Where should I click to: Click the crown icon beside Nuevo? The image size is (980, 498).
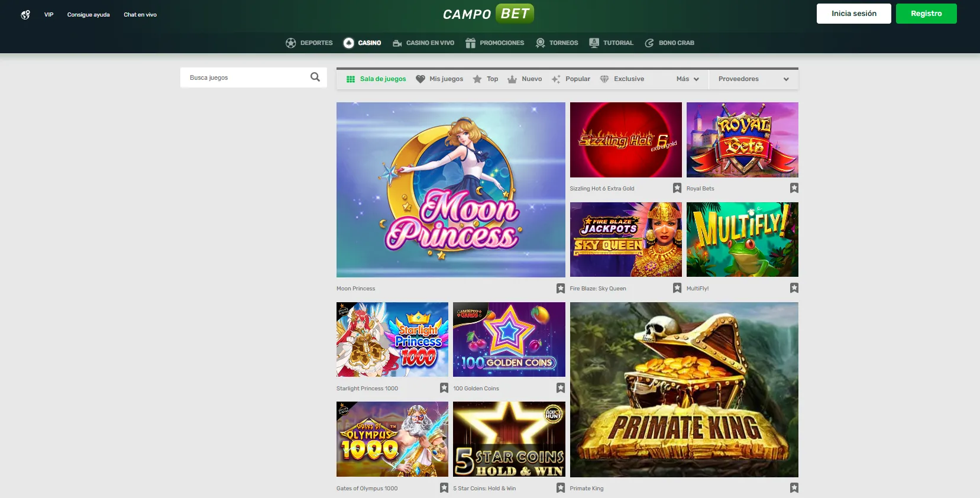pyautogui.click(x=512, y=79)
